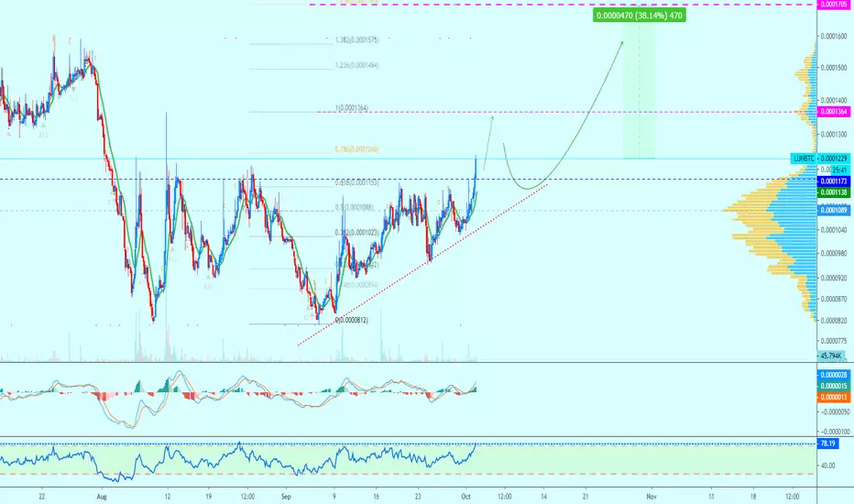The height and width of the screenshot is (504, 854).
Task: Click the 40.00 RSI axis tick
Action: click(827, 466)
